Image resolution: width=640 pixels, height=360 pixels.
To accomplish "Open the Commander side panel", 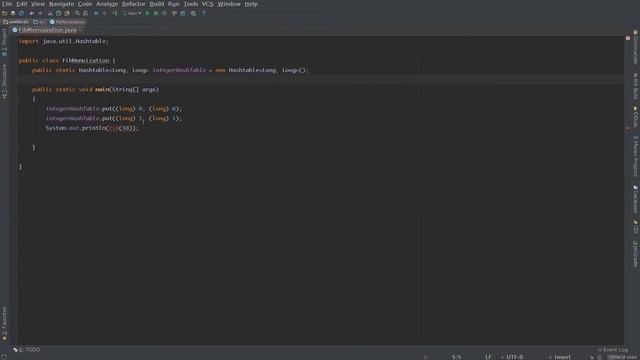I will coord(636,47).
